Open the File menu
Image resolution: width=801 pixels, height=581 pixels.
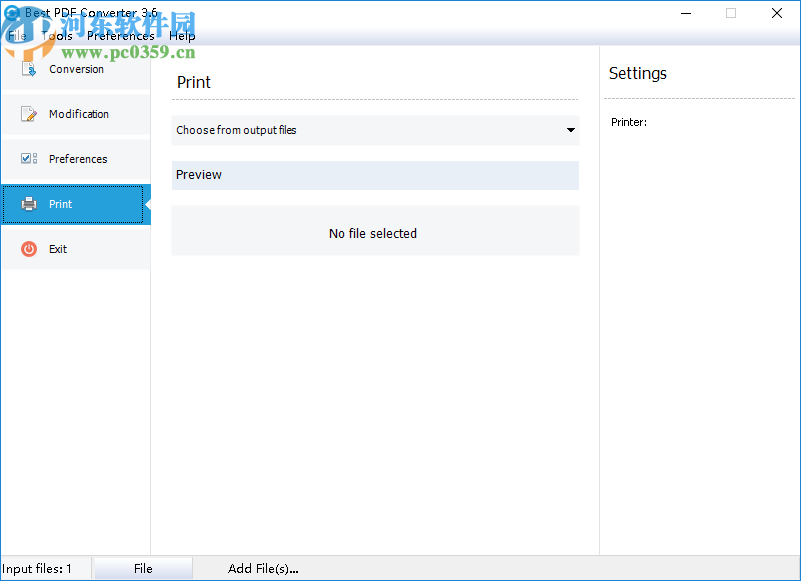point(16,35)
